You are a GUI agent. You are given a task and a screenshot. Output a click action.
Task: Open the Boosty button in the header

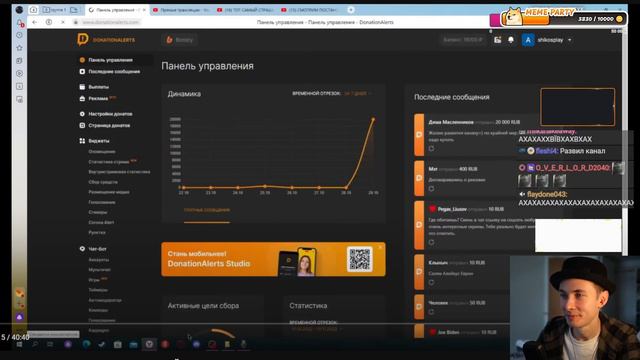(x=179, y=40)
